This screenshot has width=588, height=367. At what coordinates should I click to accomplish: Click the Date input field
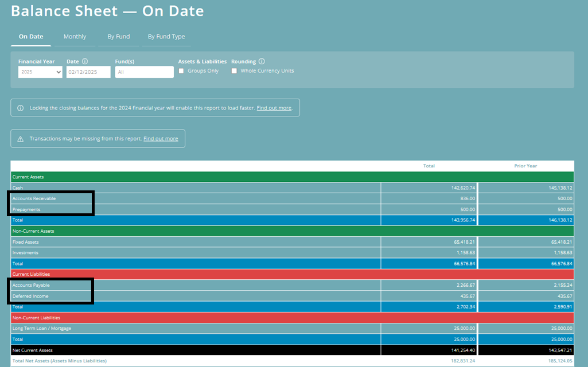[88, 72]
